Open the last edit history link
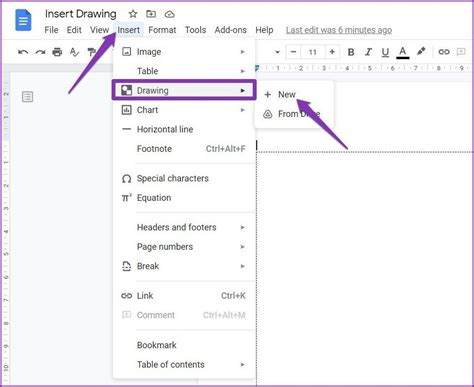Viewport: 474px width, 387px height. 339,30
